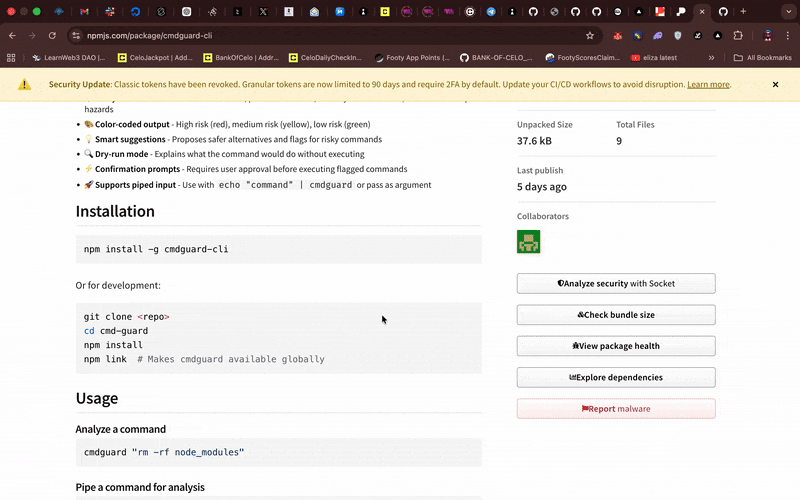Viewport: 800px width, 500px height.
Task: Switch to the yellow Celo icon tab
Action: 385,11
